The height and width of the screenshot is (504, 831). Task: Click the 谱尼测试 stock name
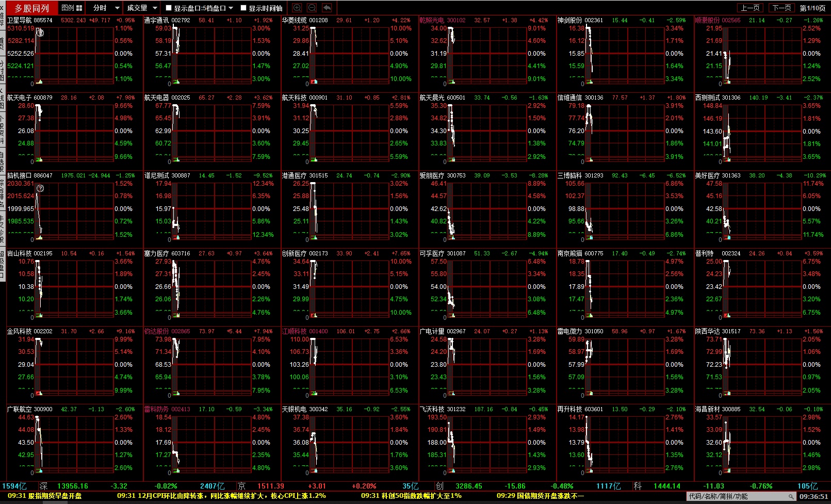click(x=157, y=175)
